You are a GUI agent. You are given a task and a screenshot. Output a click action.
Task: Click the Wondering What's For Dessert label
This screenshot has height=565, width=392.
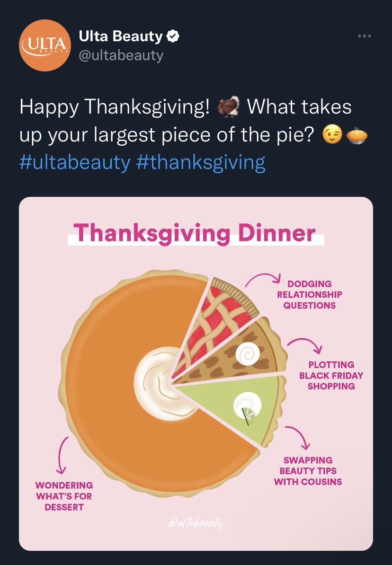64,496
